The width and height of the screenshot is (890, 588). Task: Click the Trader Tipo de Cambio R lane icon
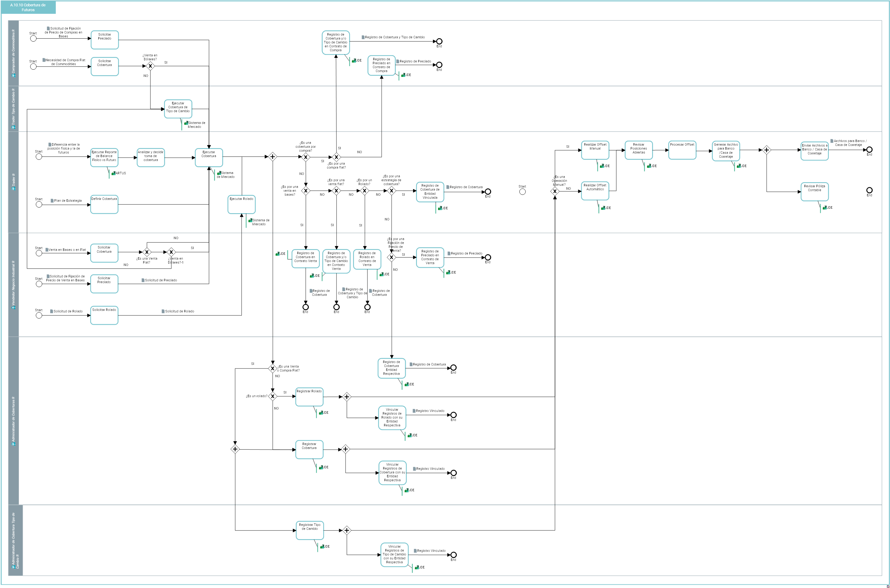coord(14,127)
